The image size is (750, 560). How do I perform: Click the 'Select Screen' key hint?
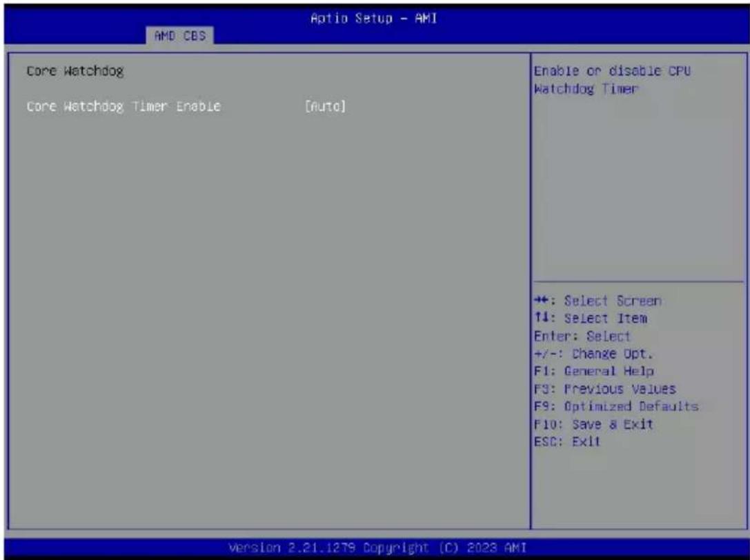(x=598, y=301)
